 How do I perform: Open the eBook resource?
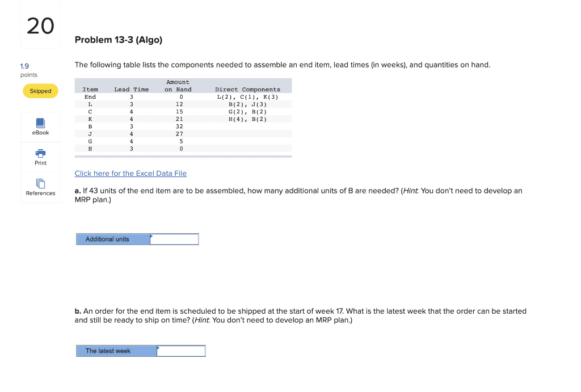(x=40, y=127)
